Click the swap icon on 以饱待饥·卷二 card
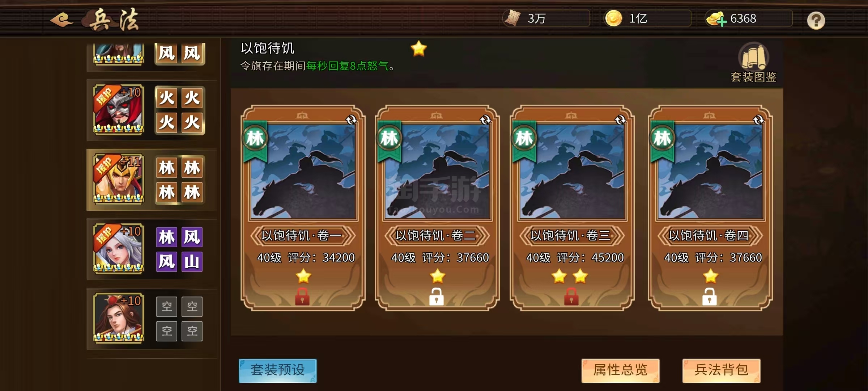868x391 pixels. tap(485, 120)
